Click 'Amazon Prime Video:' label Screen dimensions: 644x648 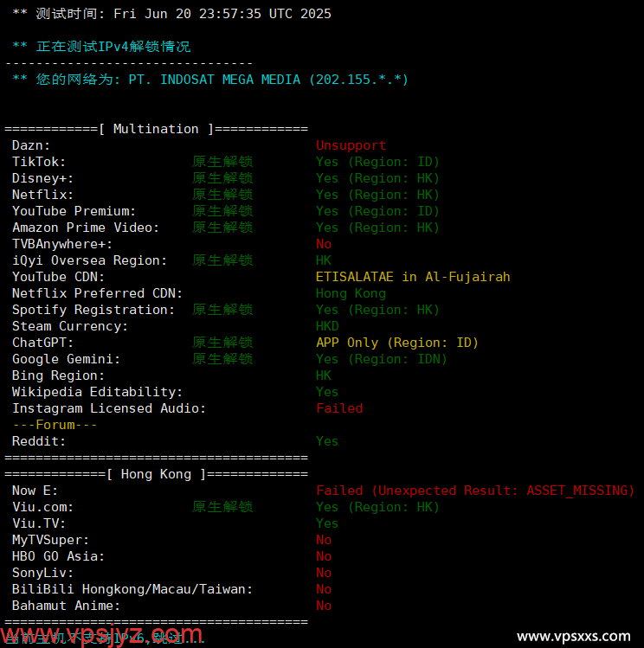86,228
